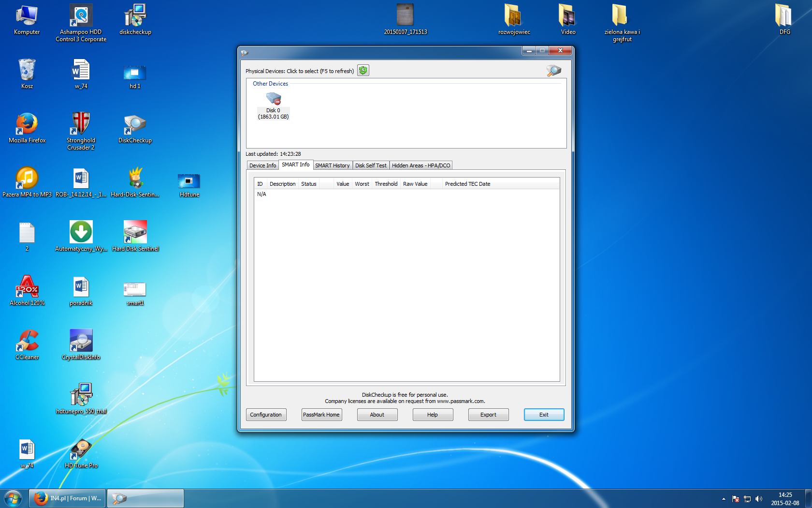Launch CCleaner desktop shortcut

(x=27, y=345)
